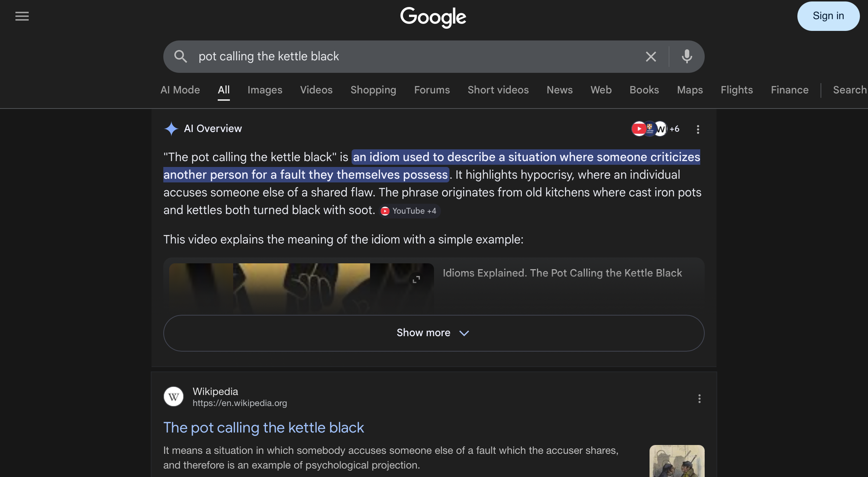Switch to the Images tab
This screenshot has width=868, height=477.
tap(264, 90)
